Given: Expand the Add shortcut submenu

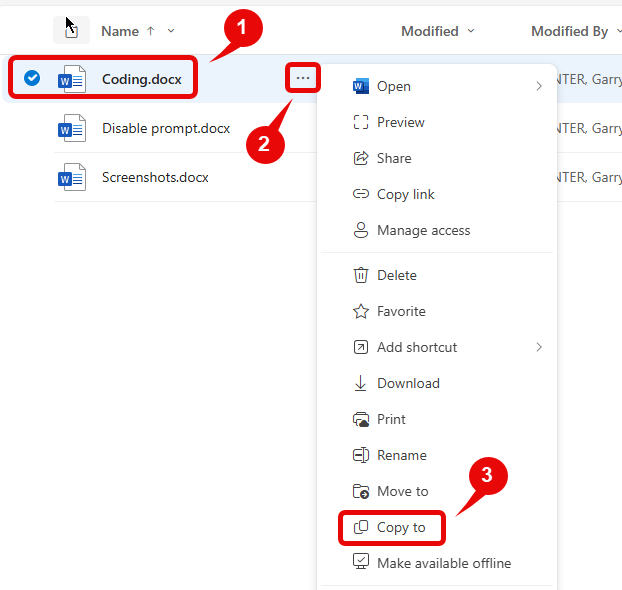Looking at the screenshot, I should coord(539,347).
